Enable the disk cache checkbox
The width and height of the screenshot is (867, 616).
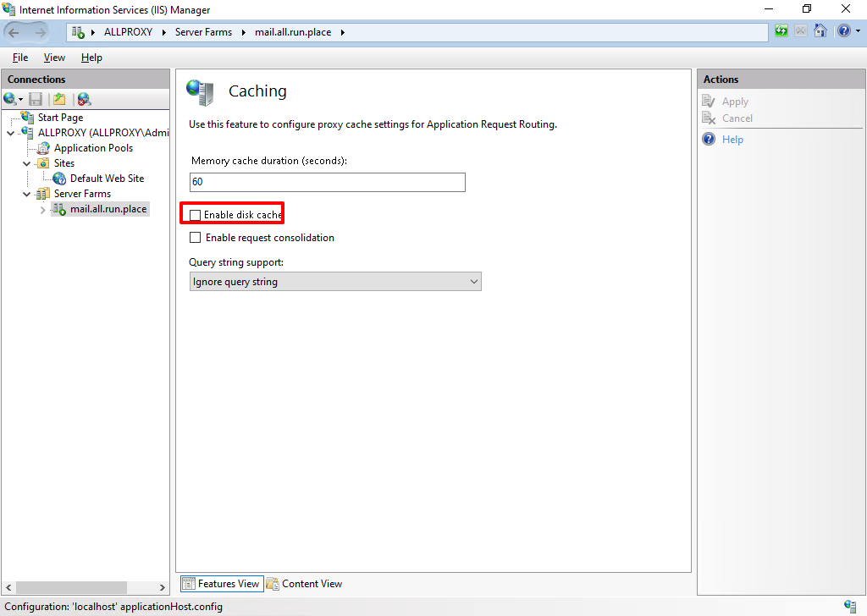(x=196, y=215)
